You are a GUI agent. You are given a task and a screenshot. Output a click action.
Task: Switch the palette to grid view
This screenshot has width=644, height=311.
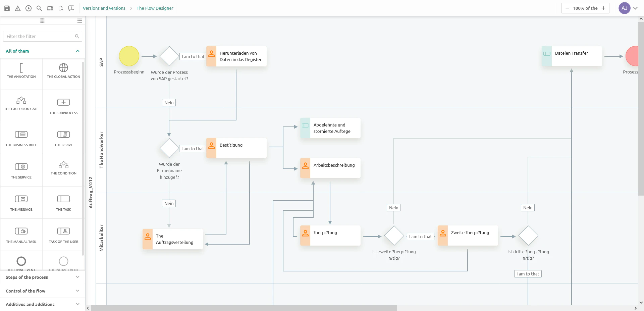coord(43,20)
